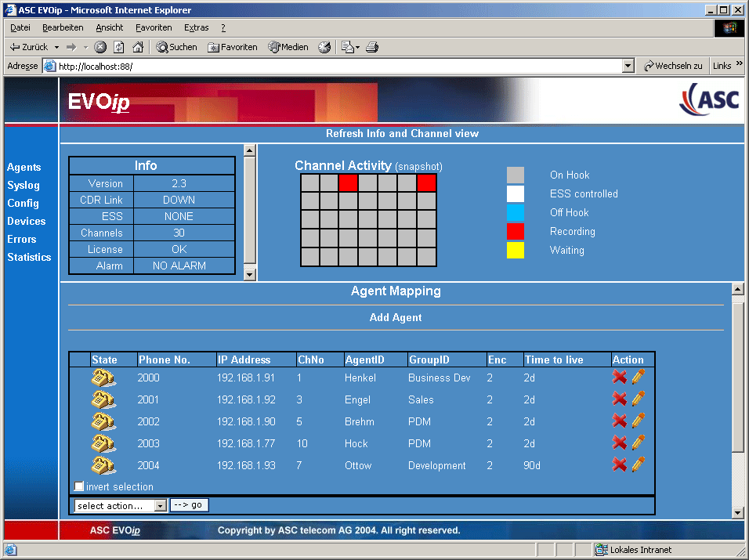749x560 pixels.
Task: Delete agent Ottow with red X icon
Action: [x=619, y=465]
